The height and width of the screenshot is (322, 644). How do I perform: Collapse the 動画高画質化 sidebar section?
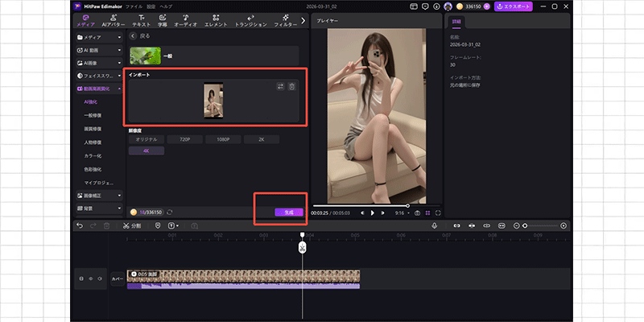99,89
